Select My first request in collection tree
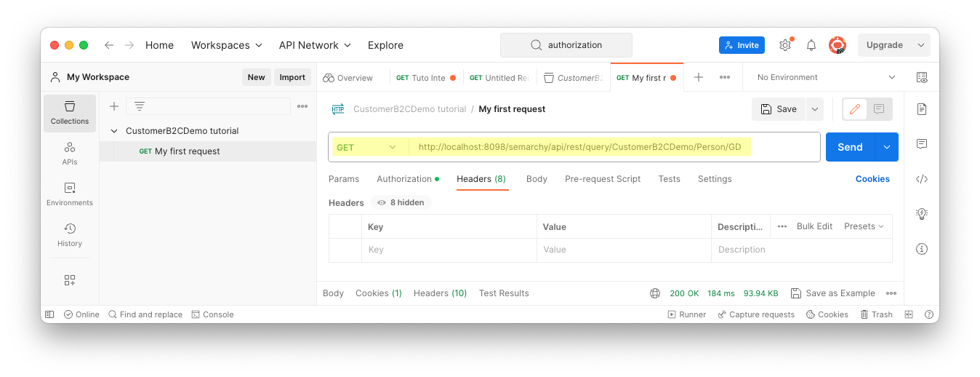Screen dimensions: 980x377 pos(208,151)
